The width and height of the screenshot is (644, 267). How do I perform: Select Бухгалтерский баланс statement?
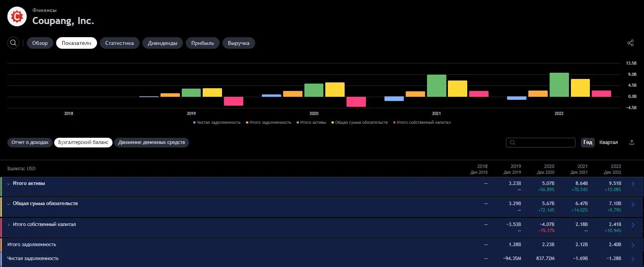pyautogui.click(x=83, y=142)
